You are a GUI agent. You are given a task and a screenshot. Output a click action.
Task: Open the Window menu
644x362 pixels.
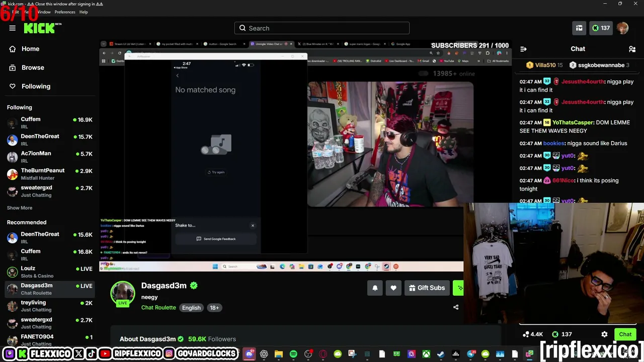[x=44, y=12]
